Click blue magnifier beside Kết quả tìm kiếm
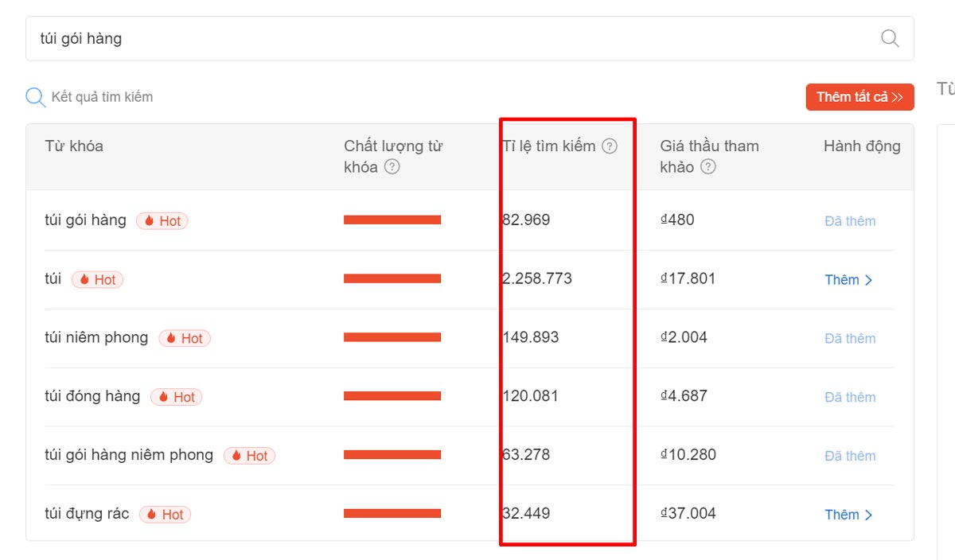Viewport: 955px width, 560px height. coord(36,97)
